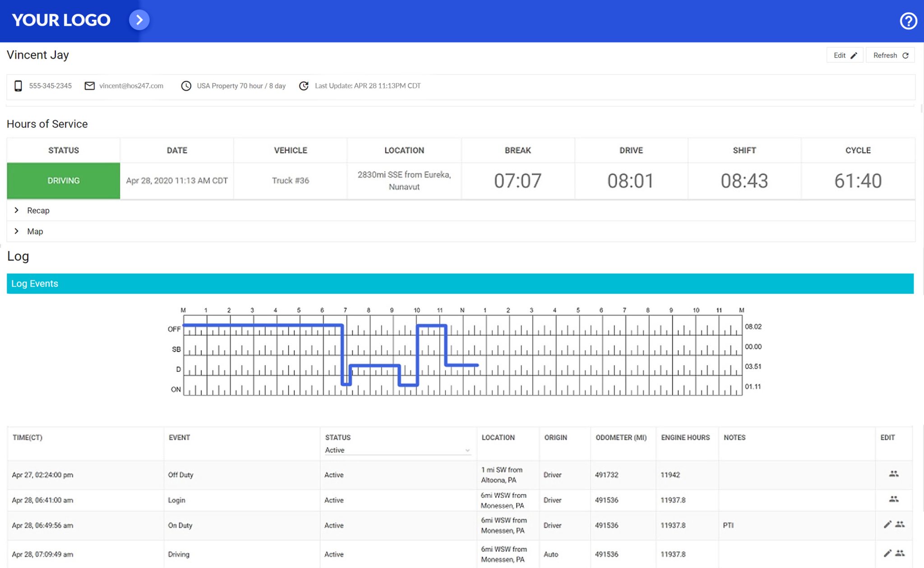Click the SHIFT time value 08:43
The image size is (924, 568).
pyautogui.click(x=744, y=181)
